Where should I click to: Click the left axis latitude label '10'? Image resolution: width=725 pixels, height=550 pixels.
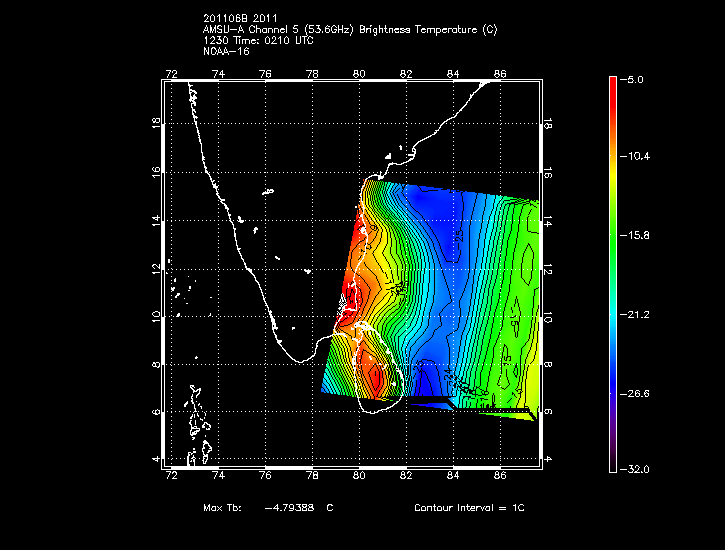pos(156,317)
